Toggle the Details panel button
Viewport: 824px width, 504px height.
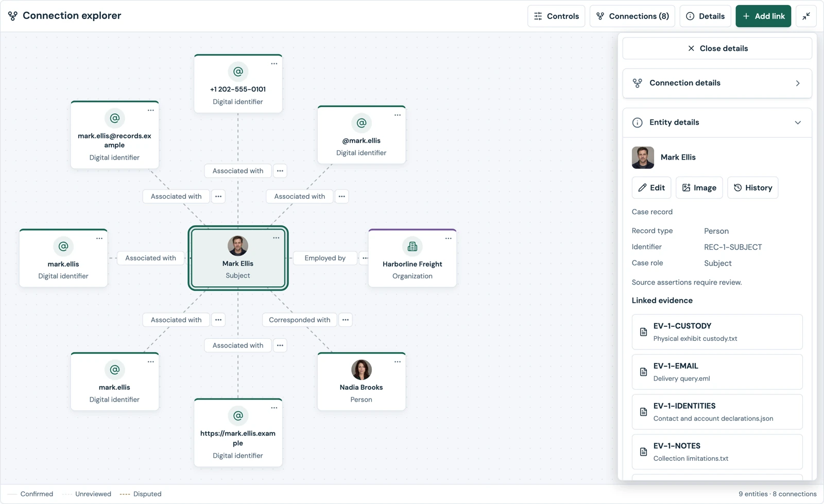tap(706, 16)
